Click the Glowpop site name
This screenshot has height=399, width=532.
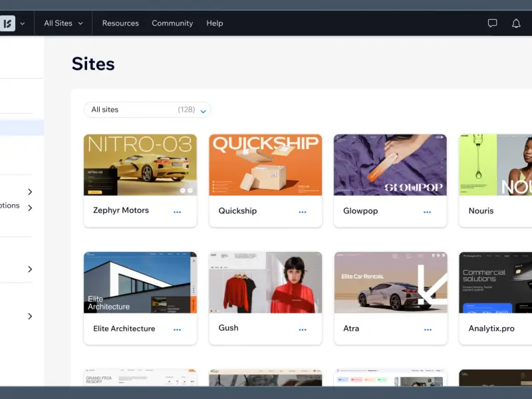coord(360,211)
